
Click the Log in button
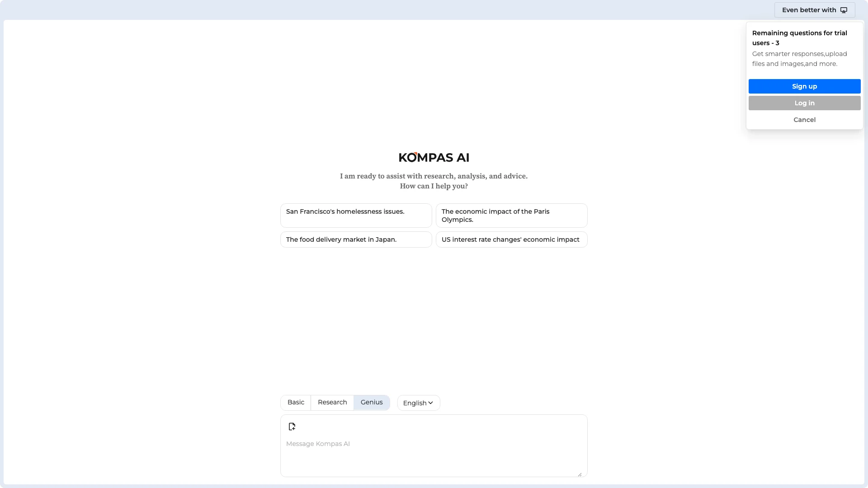pos(804,103)
